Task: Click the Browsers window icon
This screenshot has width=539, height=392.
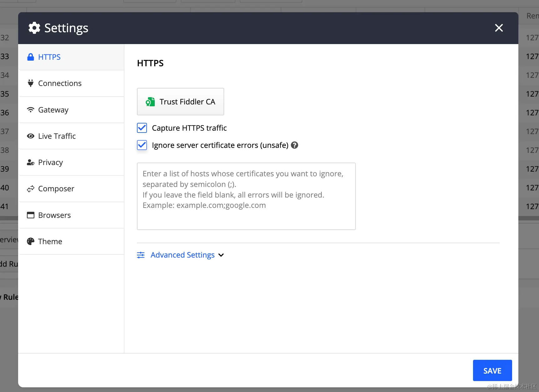Action: pos(30,215)
